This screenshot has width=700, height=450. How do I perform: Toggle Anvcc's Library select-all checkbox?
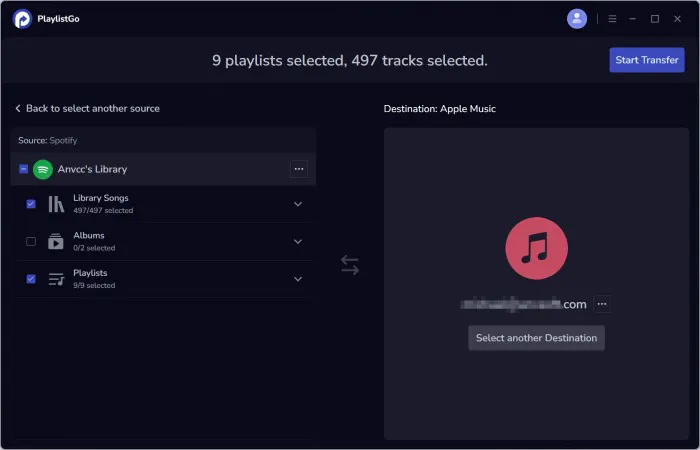24,169
